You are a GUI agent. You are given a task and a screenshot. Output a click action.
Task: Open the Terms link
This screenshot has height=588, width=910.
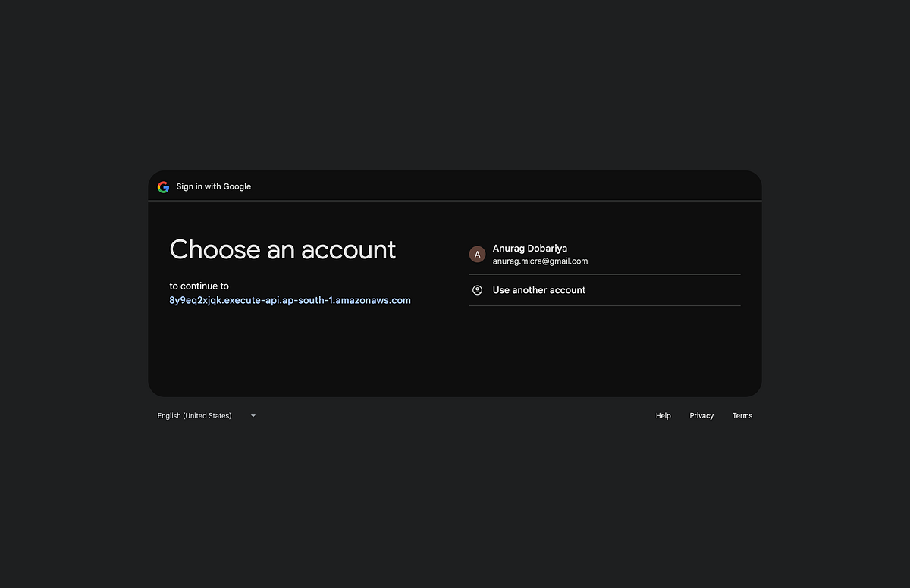pyautogui.click(x=742, y=415)
